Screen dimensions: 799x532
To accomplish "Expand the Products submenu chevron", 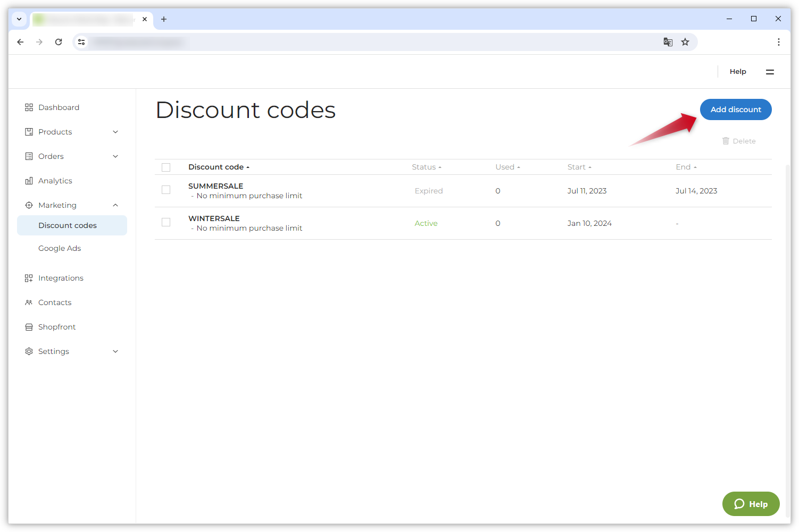I will (x=115, y=131).
